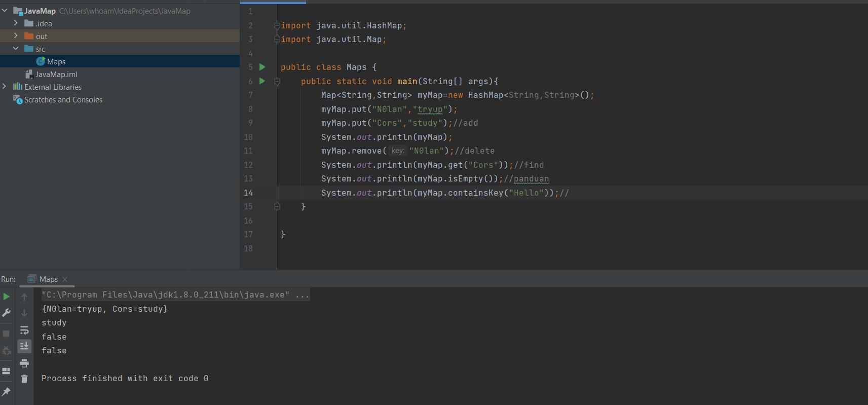Print console output using the printer icon
This screenshot has width=868, height=405.
tap(24, 363)
